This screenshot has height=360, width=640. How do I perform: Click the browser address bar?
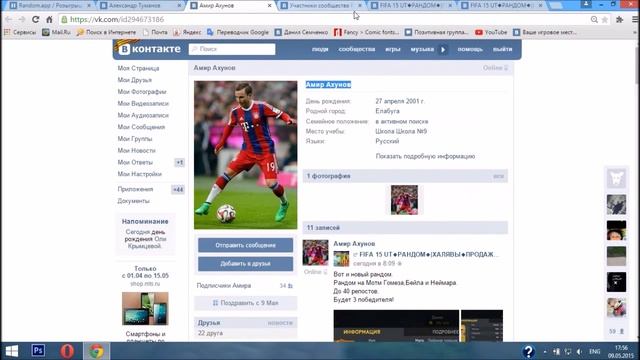coord(327,20)
